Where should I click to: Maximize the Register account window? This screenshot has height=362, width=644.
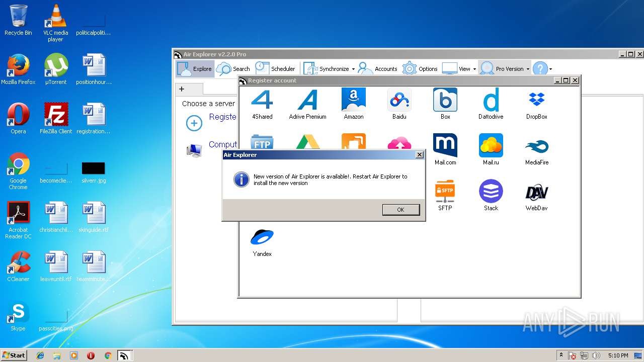click(x=566, y=80)
